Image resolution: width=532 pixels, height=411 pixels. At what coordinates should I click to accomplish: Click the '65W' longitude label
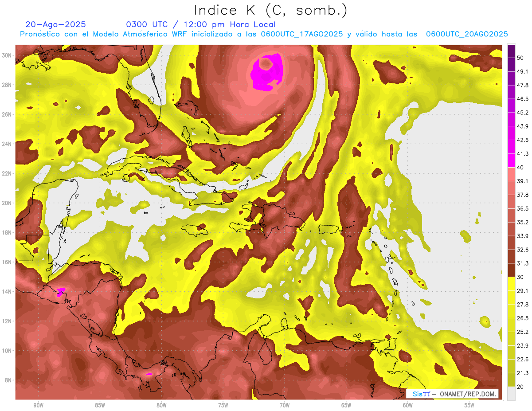point(346,405)
